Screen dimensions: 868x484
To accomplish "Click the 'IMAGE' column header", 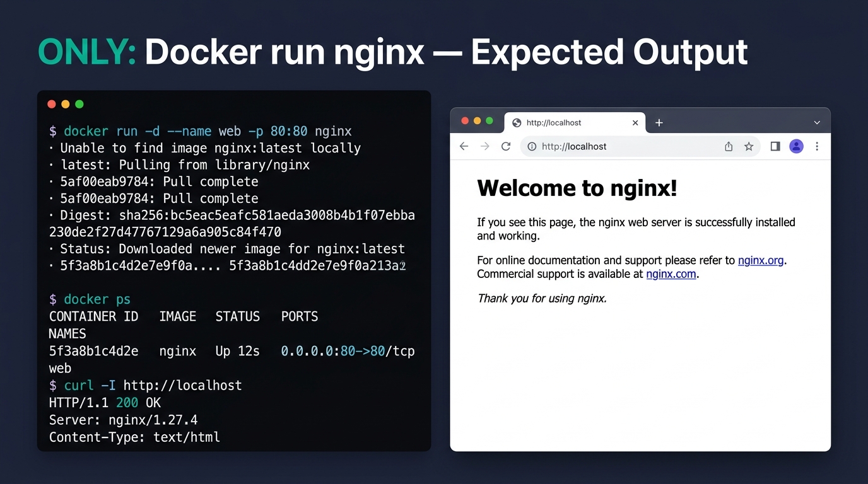I will tap(178, 316).
